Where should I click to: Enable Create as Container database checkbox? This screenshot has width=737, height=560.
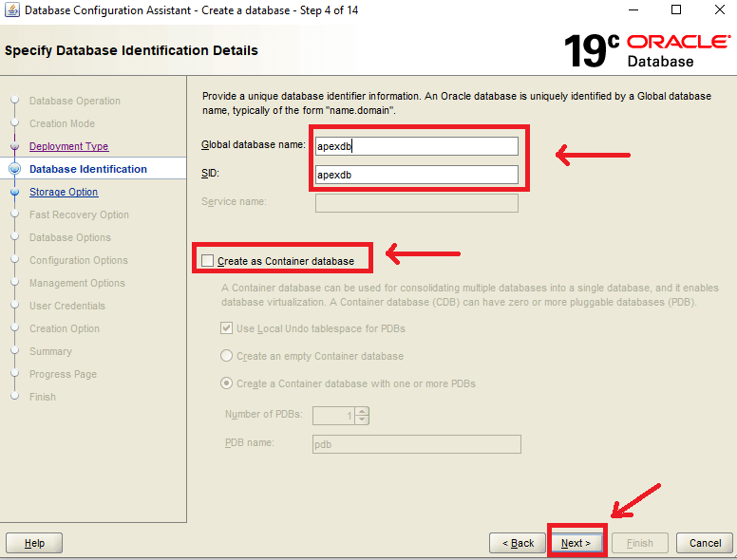(208, 261)
